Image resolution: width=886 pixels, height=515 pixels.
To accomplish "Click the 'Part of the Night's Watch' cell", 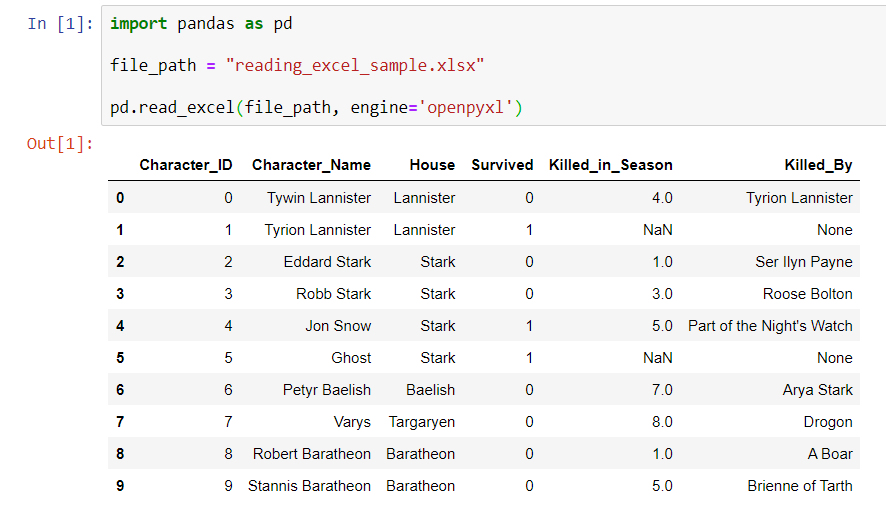I will 770,326.
